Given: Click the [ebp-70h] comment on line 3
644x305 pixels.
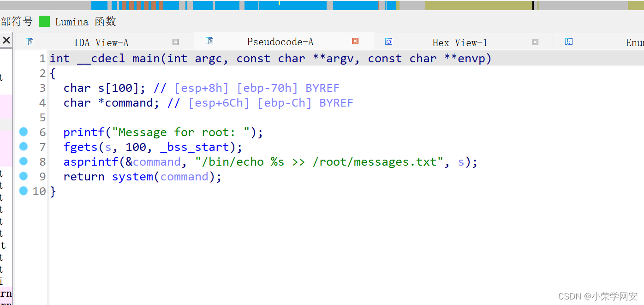Looking at the screenshot, I should pos(268,88).
